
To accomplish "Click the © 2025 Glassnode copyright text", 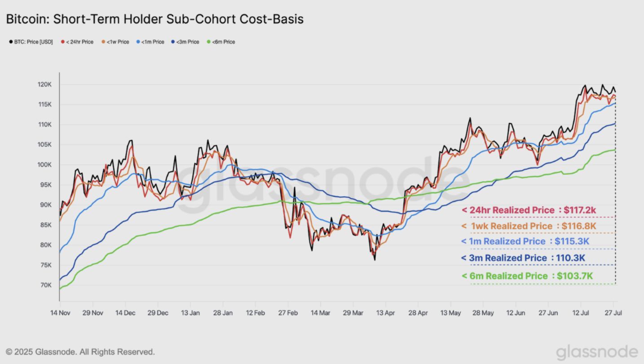I will pyautogui.click(x=80, y=352).
